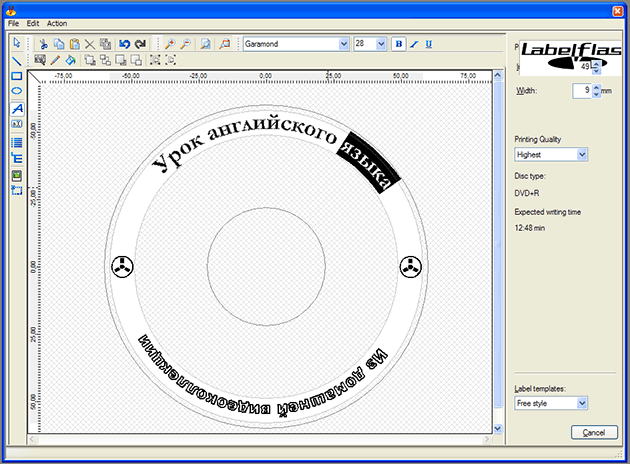The width and height of the screenshot is (630, 464).
Task: Toggle bold text formatting
Action: tap(398, 44)
